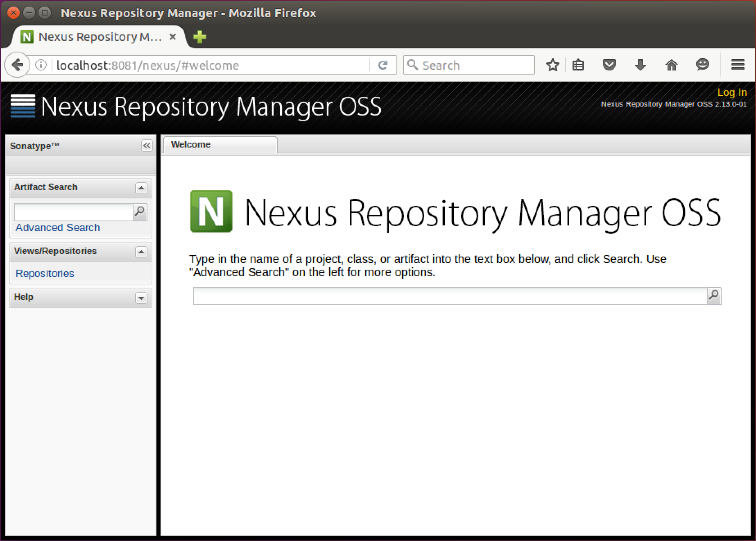Viewport: 756px width, 541px height.
Task: Click the Artifact Search header label
Action: (x=45, y=187)
